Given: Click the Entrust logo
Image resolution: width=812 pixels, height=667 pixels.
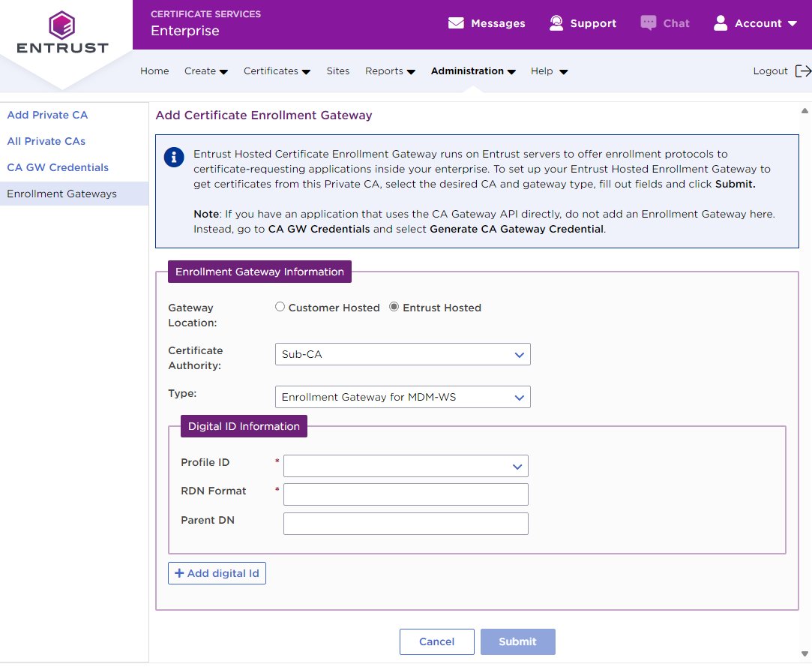Looking at the screenshot, I should coord(62,33).
